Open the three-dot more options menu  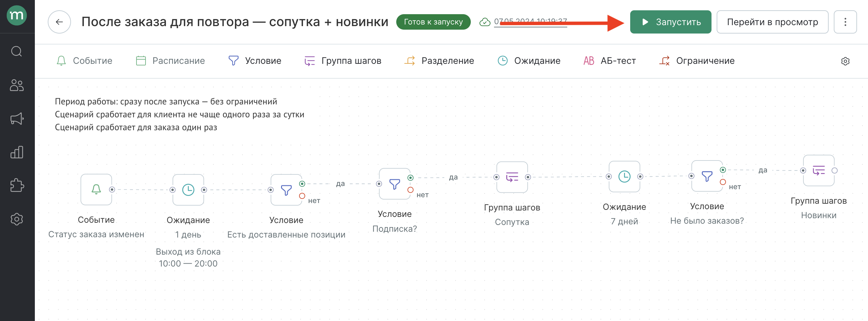pos(845,22)
